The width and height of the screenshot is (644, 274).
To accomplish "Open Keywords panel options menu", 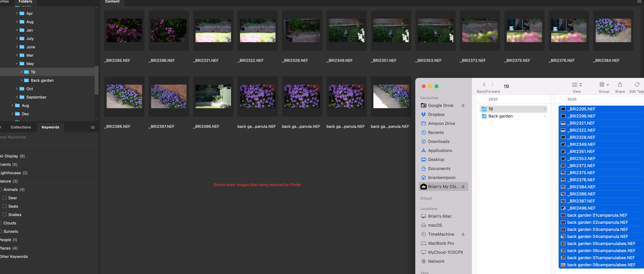I will click(x=93, y=127).
